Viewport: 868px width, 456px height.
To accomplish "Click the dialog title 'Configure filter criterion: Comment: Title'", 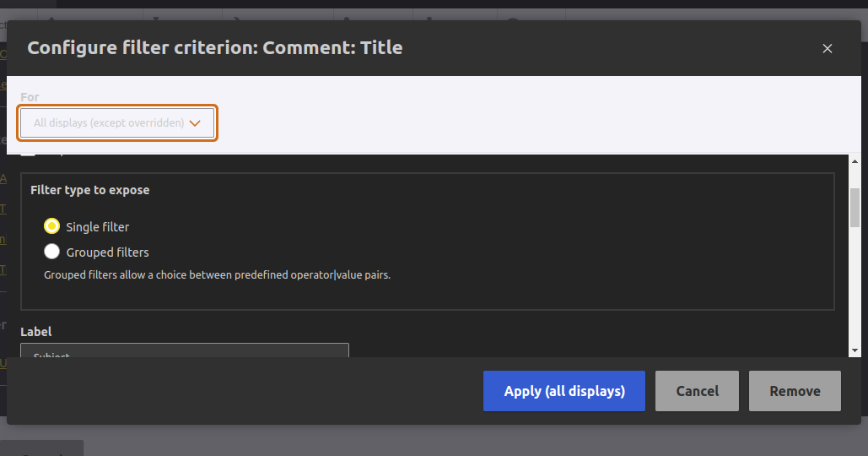I will coord(215,48).
